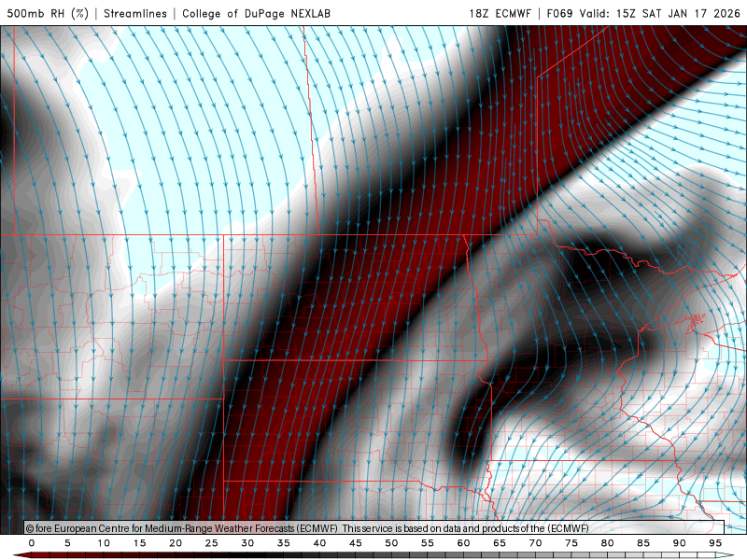Click the "35" label on the color scale

click(284, 543)
